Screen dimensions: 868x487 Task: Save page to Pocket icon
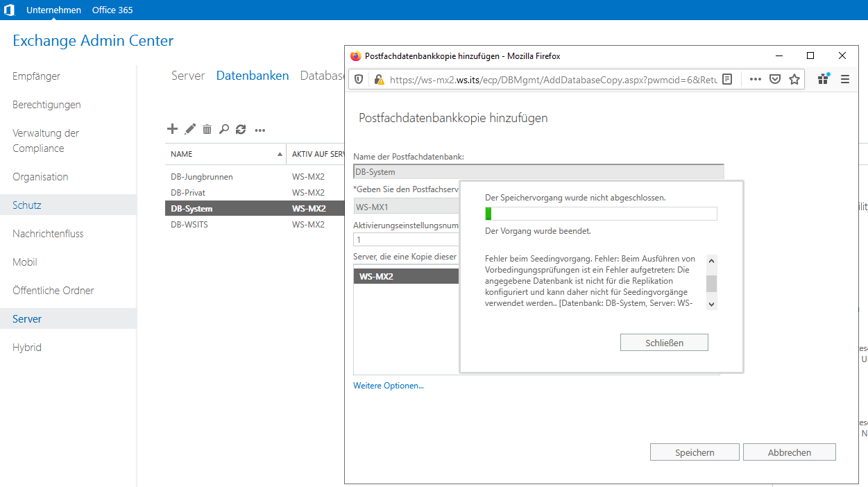click(x=775, y=79)
